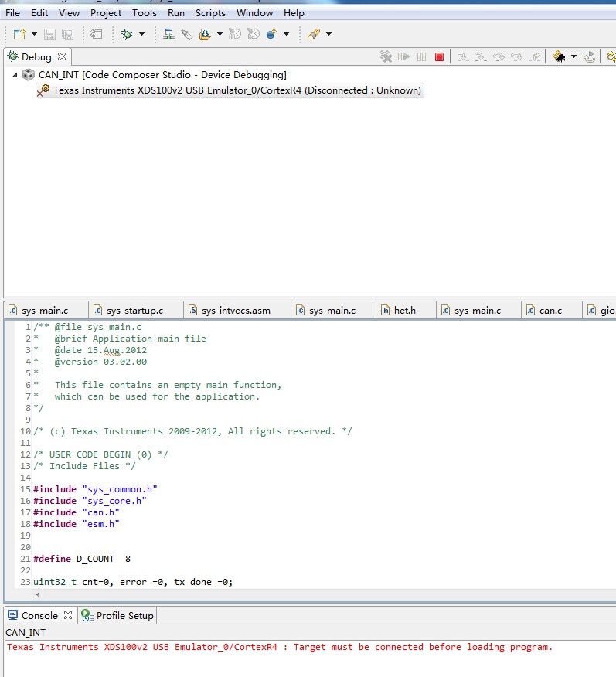This screenshot has height=677, width=616.
Task: Open dropdown next to Load Program icon
Action: pos(220,34)
